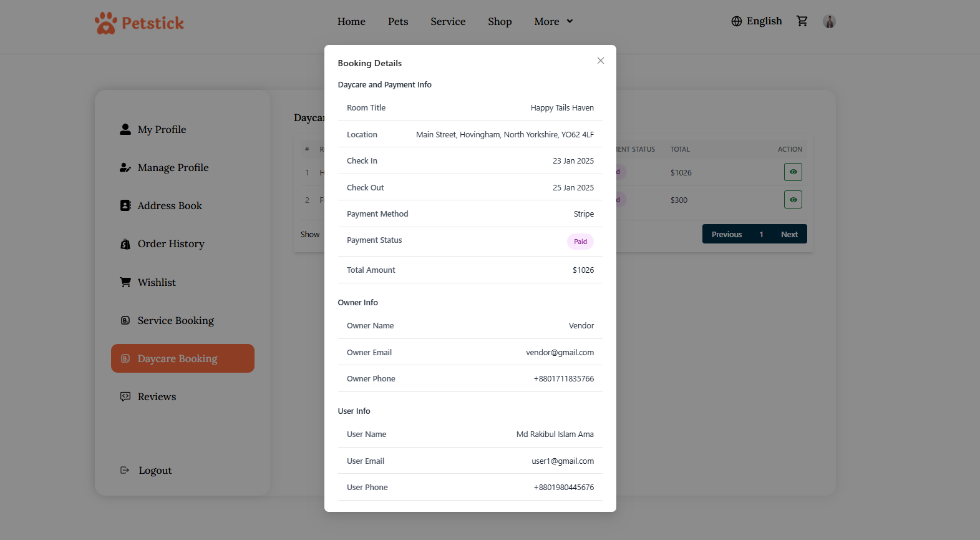This screenshot has width=980, height=540.
Task: View details of the $1026 booking
Action: 793,172
